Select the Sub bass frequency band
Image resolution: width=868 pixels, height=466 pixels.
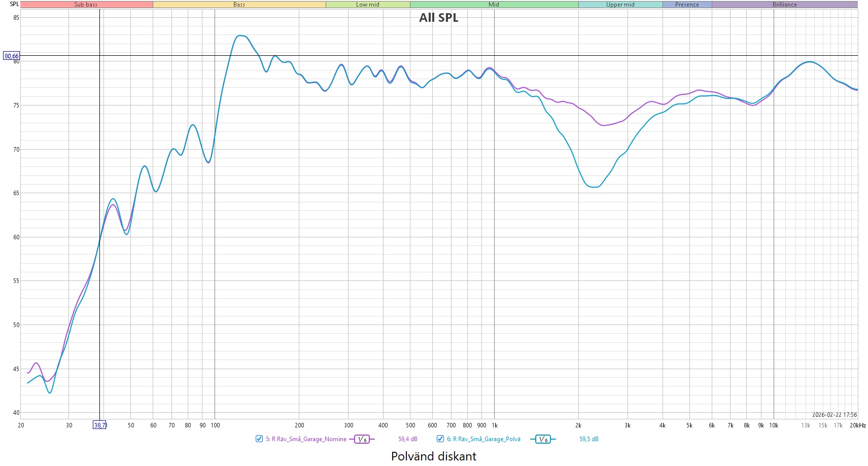pyautogui.click(x=86, y=5)
